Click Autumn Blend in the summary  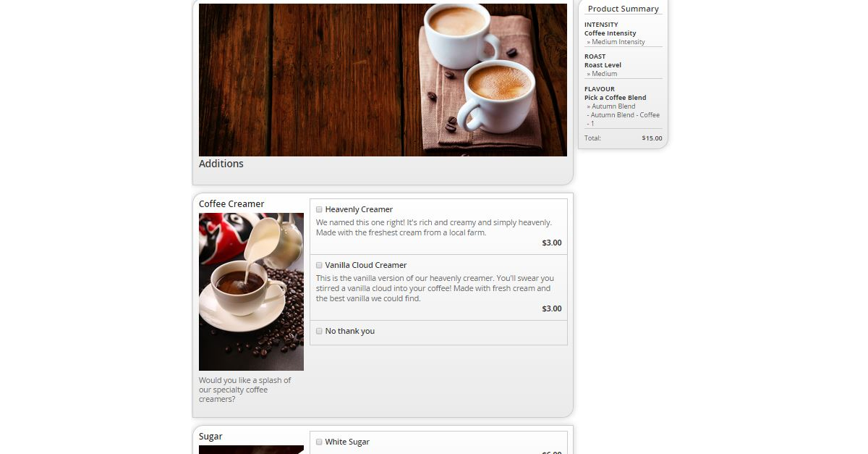(x=611, y=106)
